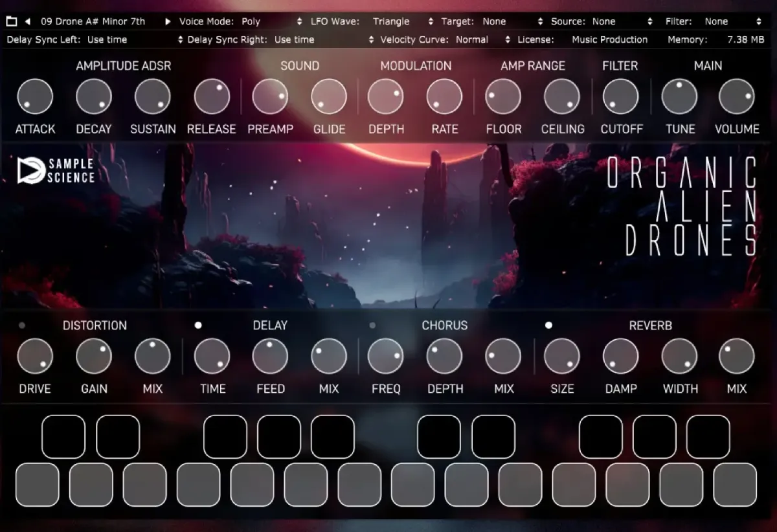
Task: Click the main TUNE knob
Action: pyautogui.click(x=679, y=96)
